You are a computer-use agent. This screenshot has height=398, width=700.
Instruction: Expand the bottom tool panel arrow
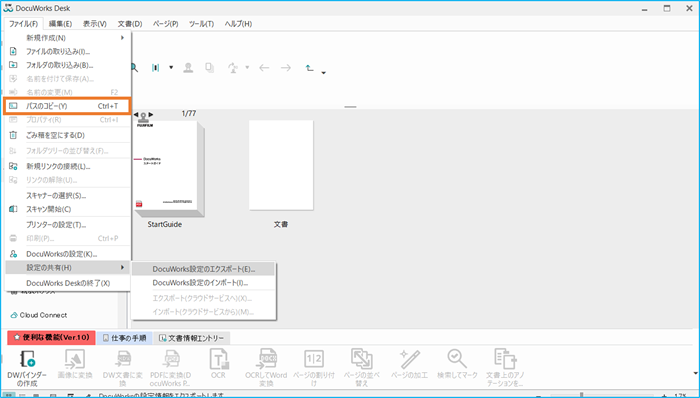[695, 373]
